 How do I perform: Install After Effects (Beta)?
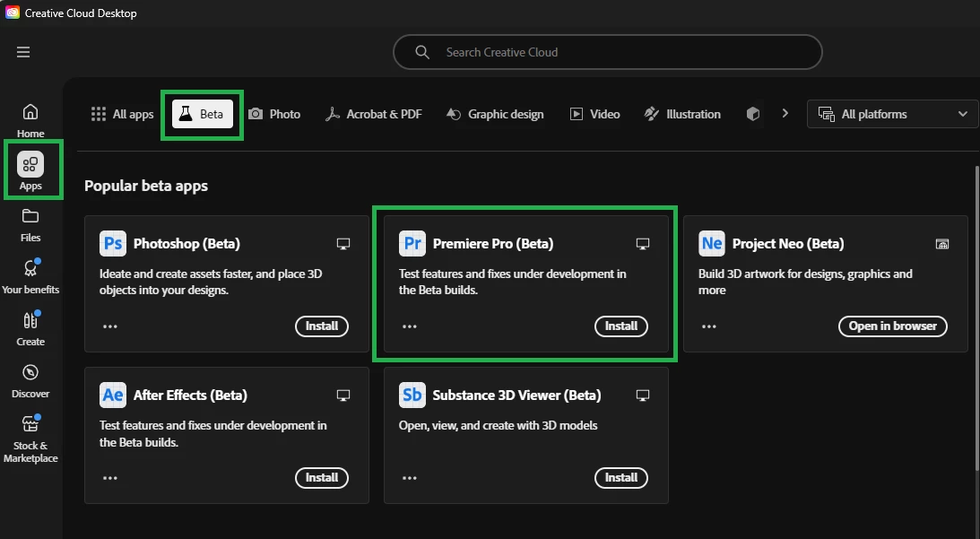tap(322, 478)
